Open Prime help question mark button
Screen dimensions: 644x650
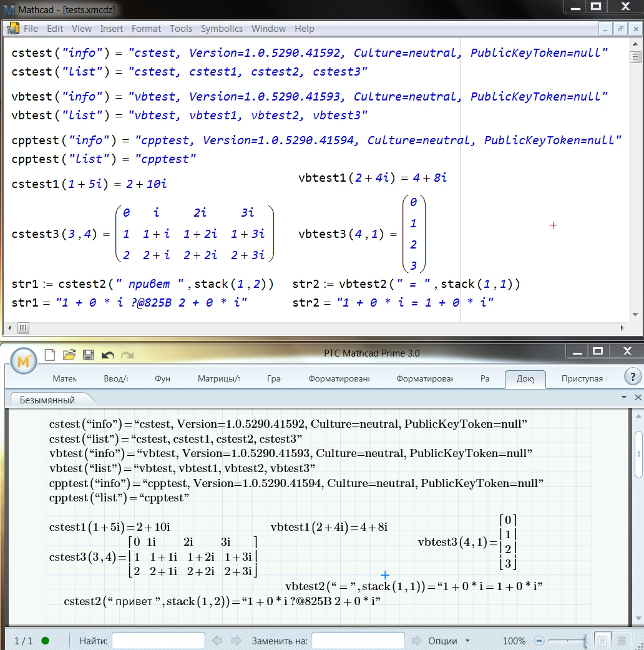pos(632,377)
